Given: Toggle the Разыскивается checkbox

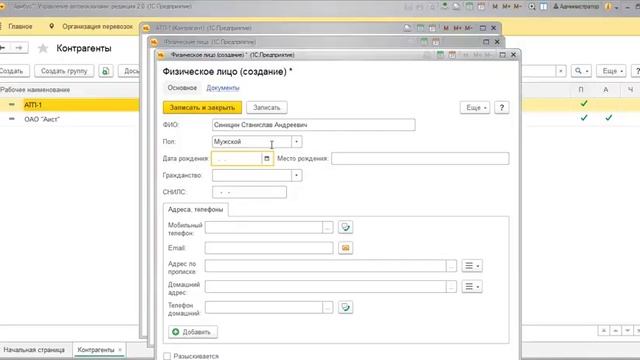Looking at the screenshot, I should [x=167, y=356].
